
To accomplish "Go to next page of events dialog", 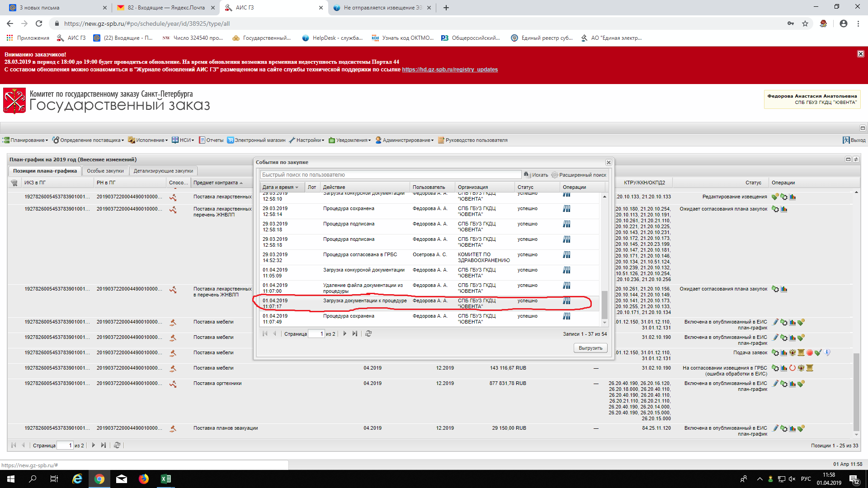I will [344, 334].
